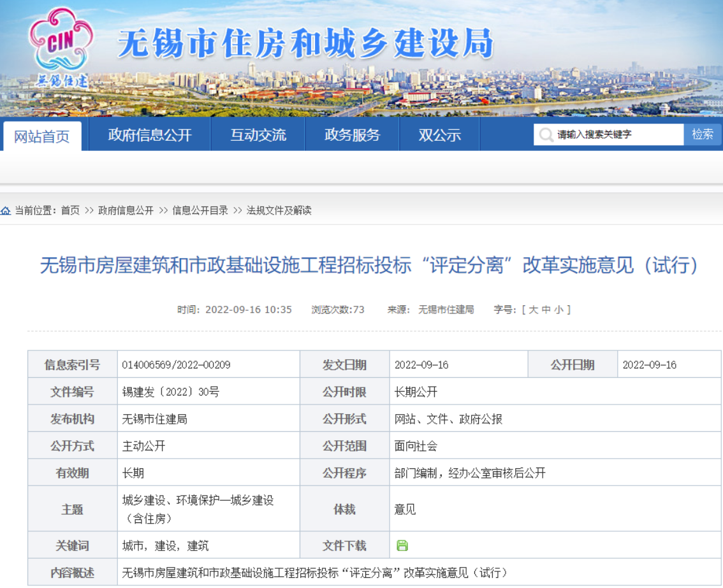Focus the keyword search input field
The image size is (723, 588).
click(617, 135)
